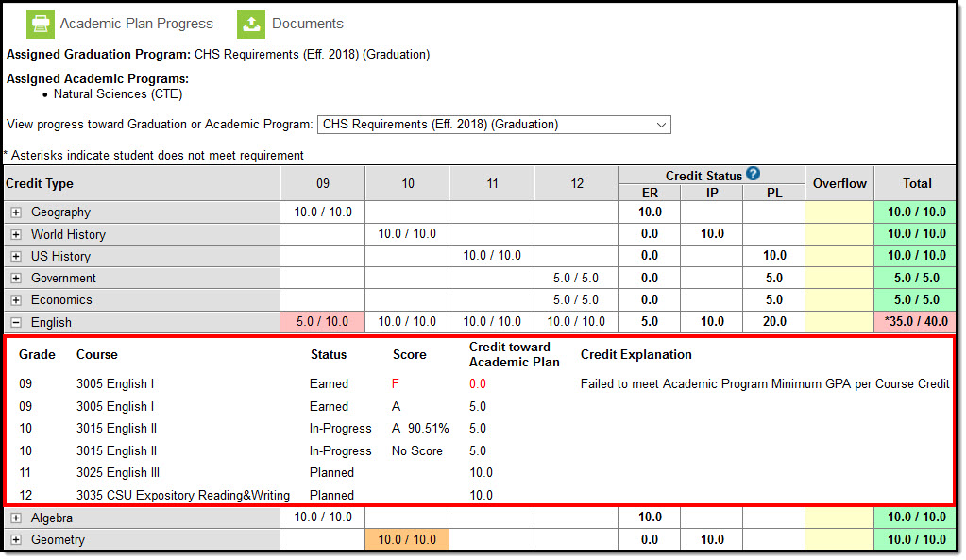This screenshot has width=966, height=560.
Task: Click the orange Geometry 10.0/10.0 cell
Action: 406,539
